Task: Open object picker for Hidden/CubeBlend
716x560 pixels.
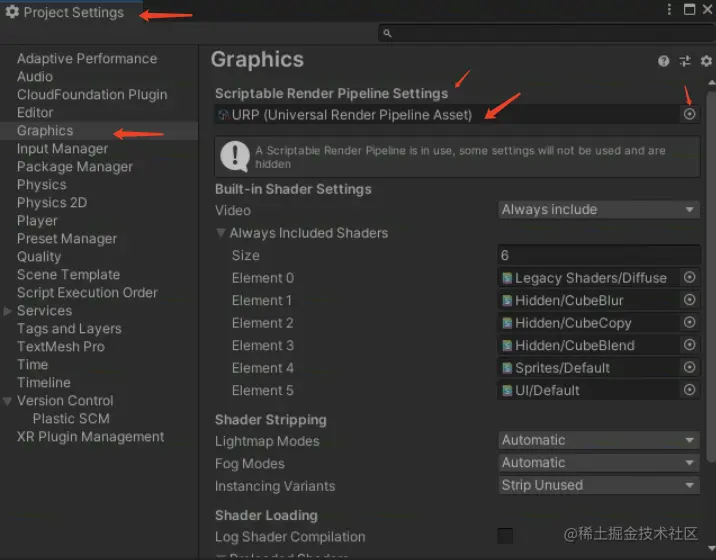Action: 690,345
